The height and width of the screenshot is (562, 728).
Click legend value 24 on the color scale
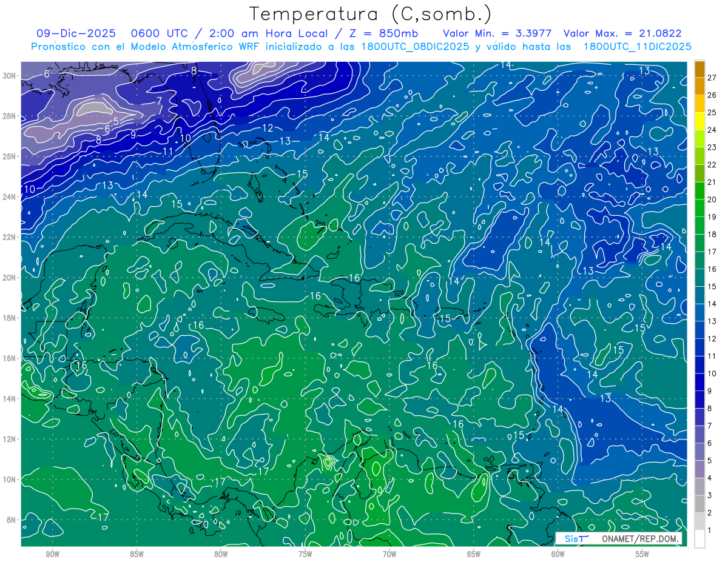pyautogui.click(x=712, y=130)
